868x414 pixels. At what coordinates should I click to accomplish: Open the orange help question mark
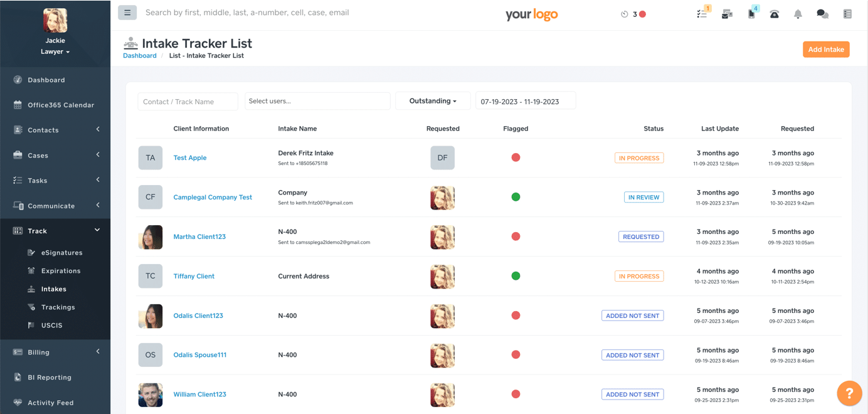[849, 393]
